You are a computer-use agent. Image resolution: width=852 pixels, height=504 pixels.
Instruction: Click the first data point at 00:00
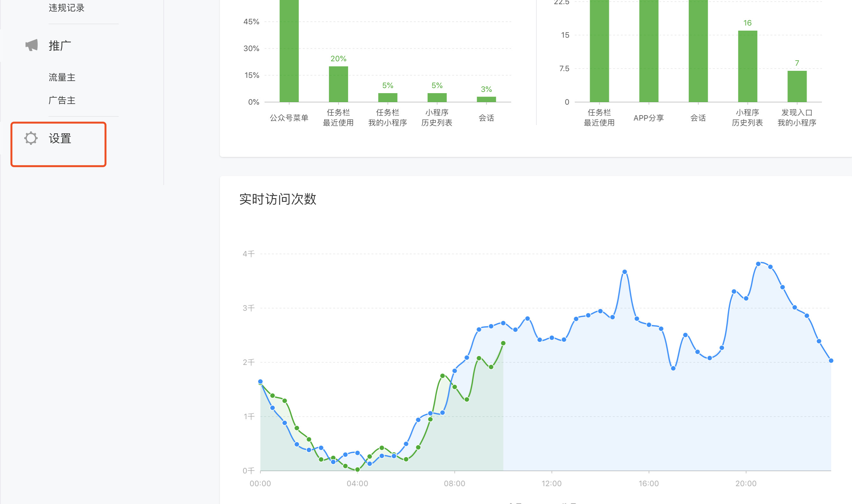pyautogui.click(x=260, y=382)
